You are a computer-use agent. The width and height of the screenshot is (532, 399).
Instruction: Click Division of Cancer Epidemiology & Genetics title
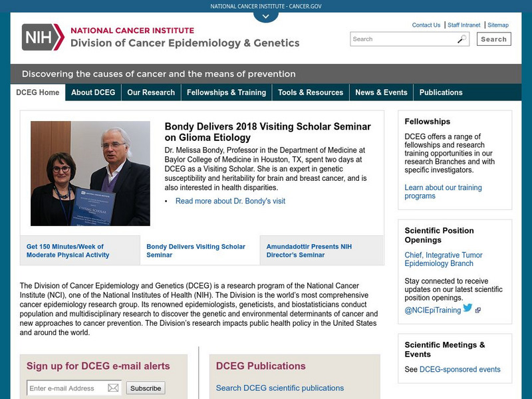click(x=185, y=43)
